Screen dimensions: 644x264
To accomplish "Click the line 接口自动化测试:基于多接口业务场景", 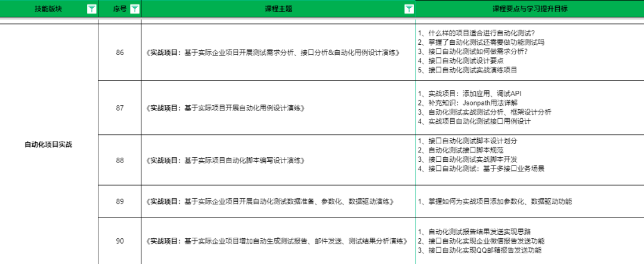I will click(481, 168).
